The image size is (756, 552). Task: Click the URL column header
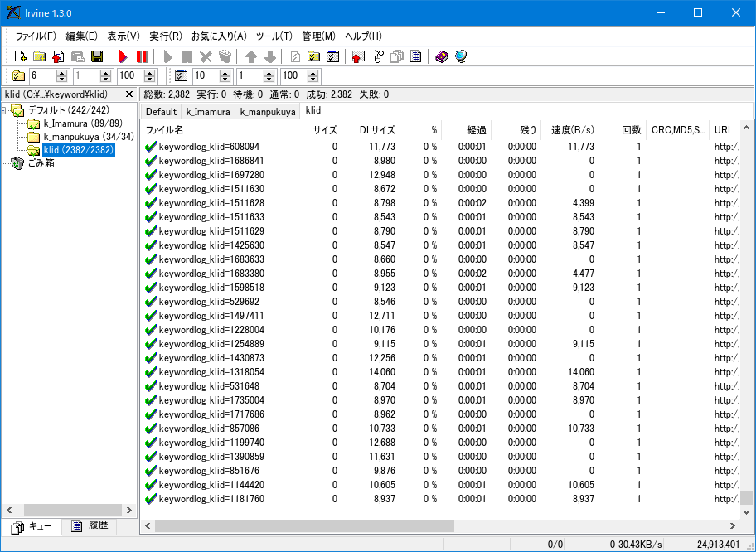click(x=724, y=129)
